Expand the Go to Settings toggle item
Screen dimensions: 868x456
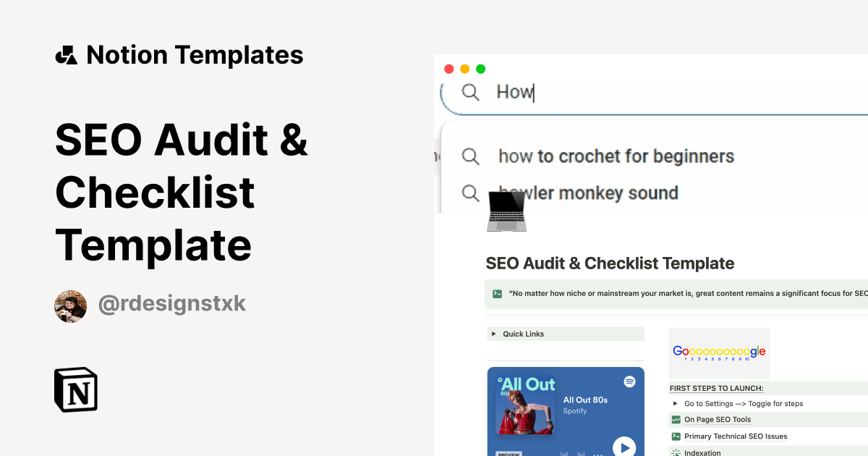[675, 403]
